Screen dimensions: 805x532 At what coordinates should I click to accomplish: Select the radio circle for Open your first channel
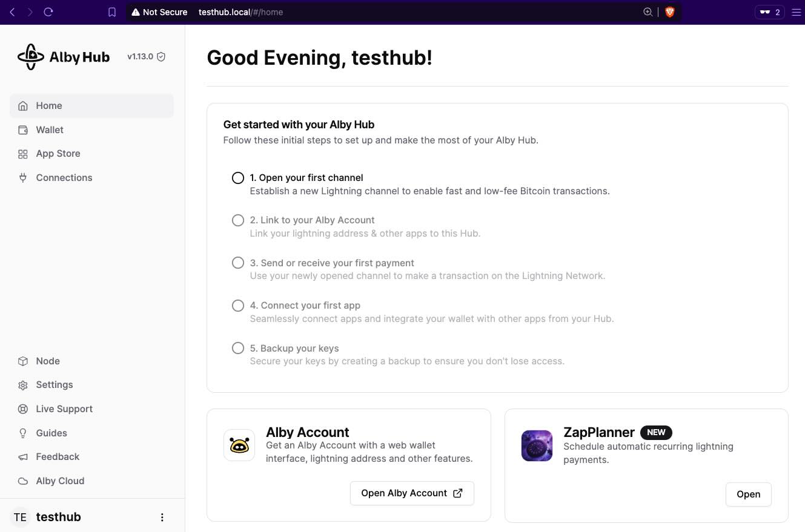(238, 178)
